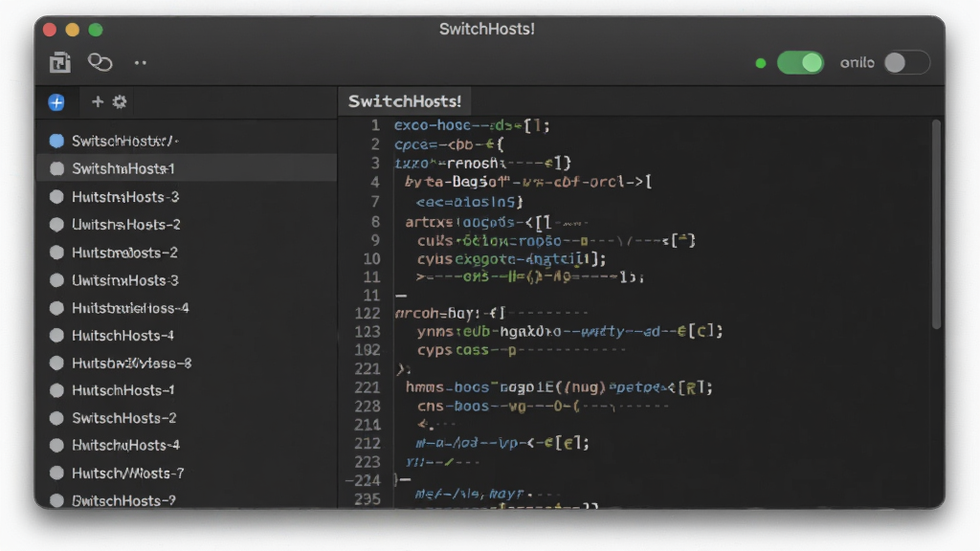The image size is (980, 551).
Task: Click the blue circled plus icon
Action: [56, 101]
